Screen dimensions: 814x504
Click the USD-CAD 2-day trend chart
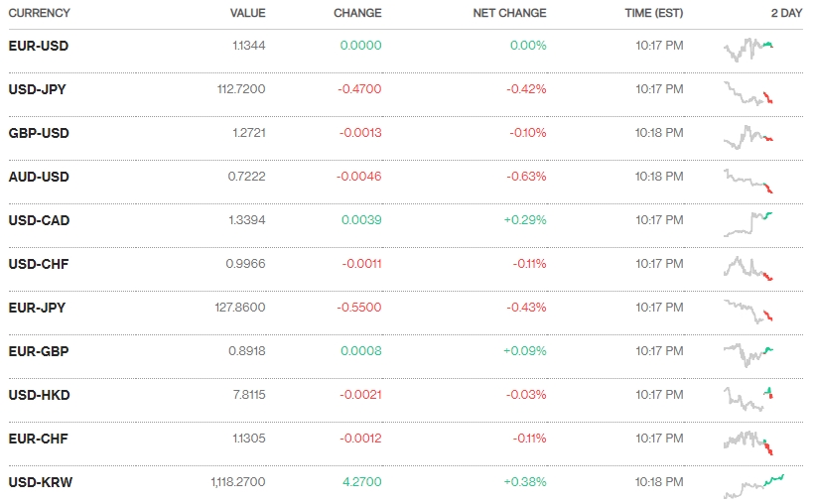(x=749, y=223)
